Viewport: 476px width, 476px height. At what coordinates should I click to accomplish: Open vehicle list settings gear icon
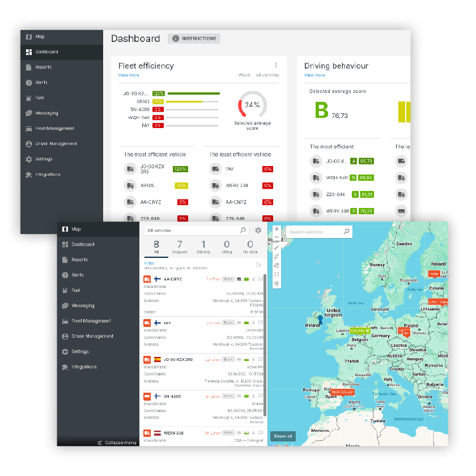coord(258,231)
